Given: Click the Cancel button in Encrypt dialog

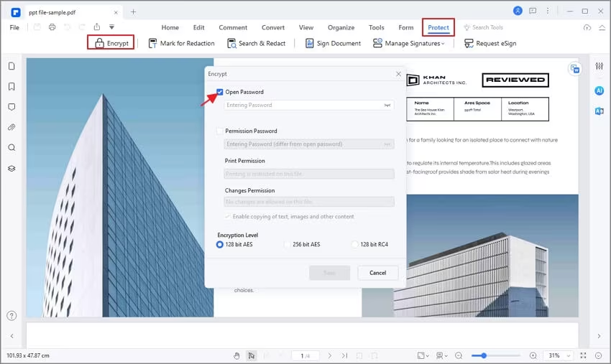Looking at the screenshot, I should tap(377, 273).
